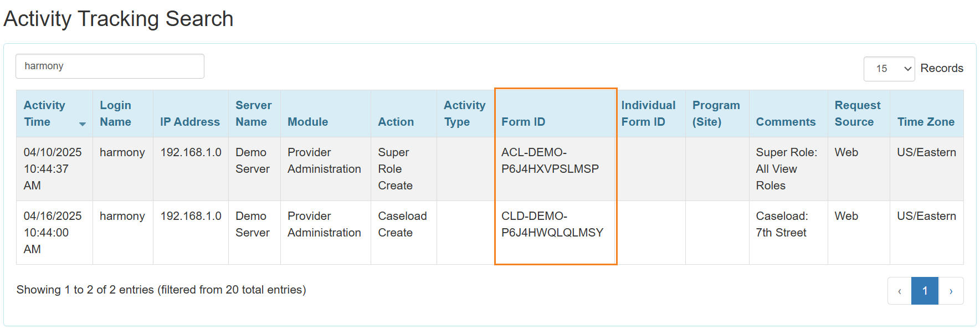Go to next page arrow
The image size is (980, 329).
tap(951, 291)
